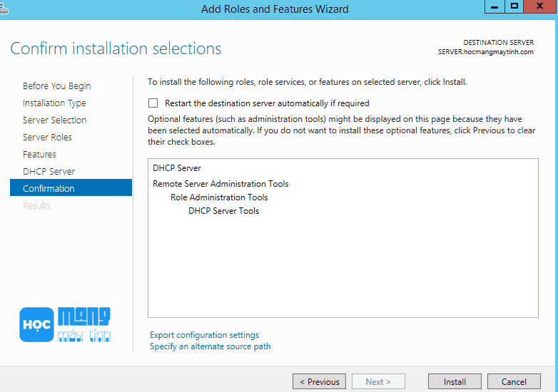Open Specify an alternate source path
558x392 pixels.
(210, 346)
